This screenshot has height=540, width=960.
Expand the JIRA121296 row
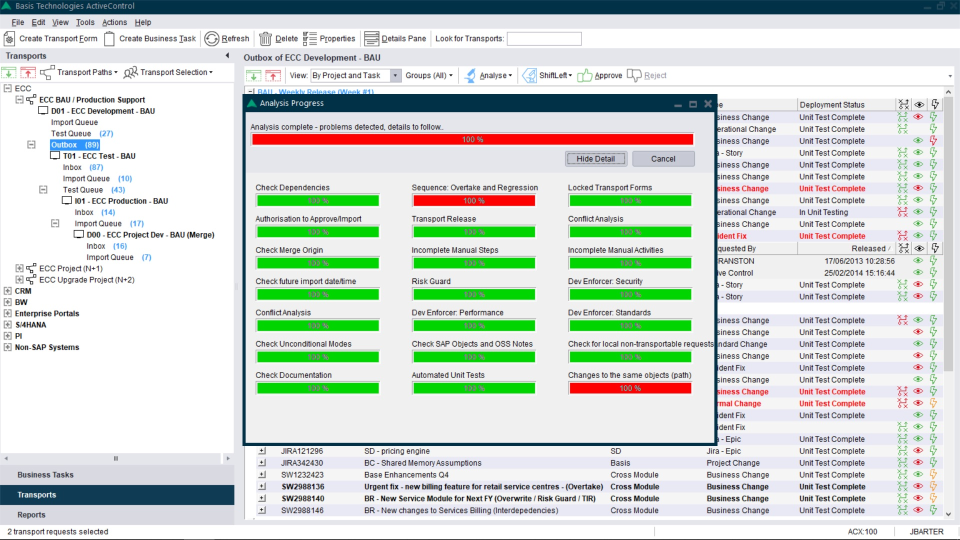(x=262, y=451)
